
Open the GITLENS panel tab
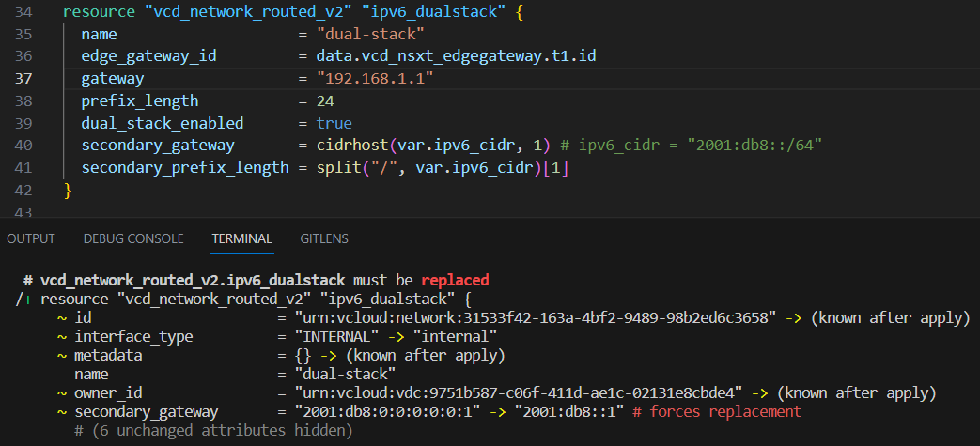pyautogui.click(x=324, y=239)
